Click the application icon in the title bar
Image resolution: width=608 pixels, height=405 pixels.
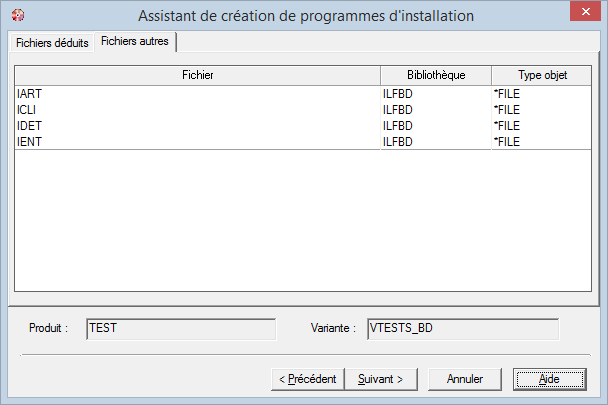click(x=16, y=16)
